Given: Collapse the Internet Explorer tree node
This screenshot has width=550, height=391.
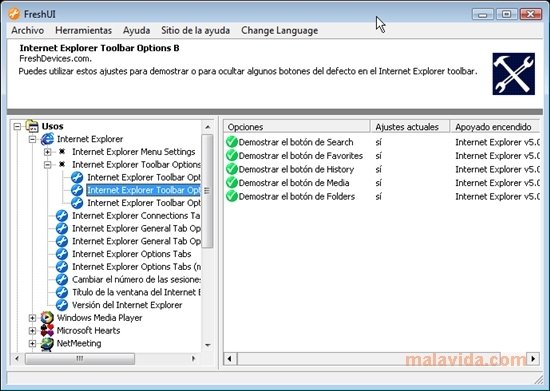Looking at the screenshot, I should [x=32, y=139].
